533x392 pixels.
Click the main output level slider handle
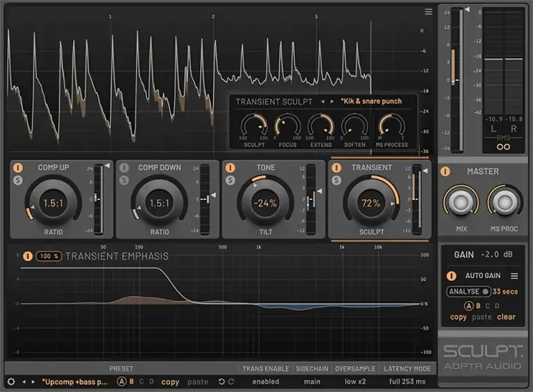pos(467,10)
